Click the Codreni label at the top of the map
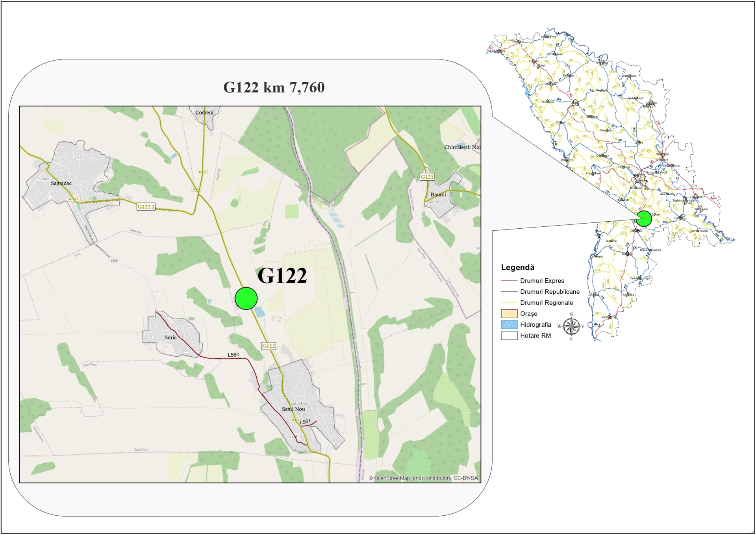 point(204,113)
